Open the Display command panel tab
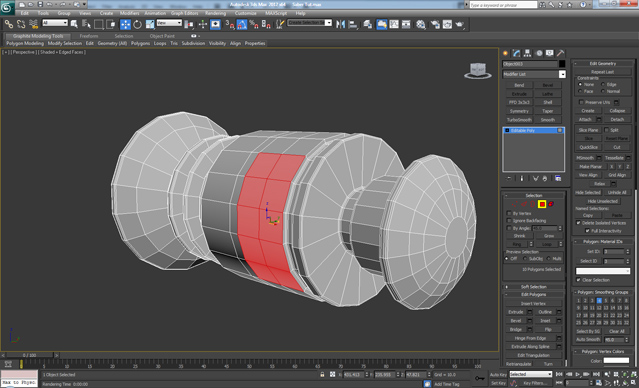This screenshot has width=639, height=388. tap(550, 53)
